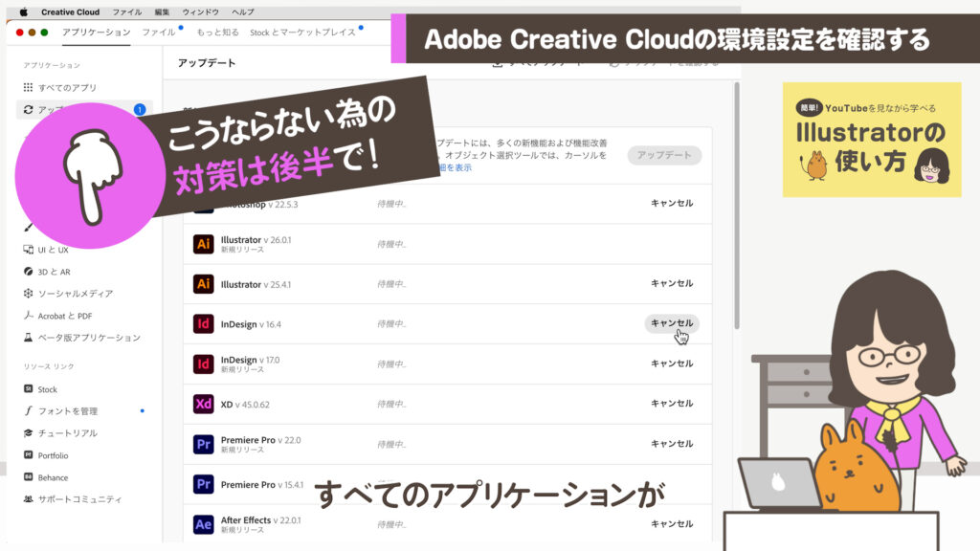Cancel the XD v 45.0.62 update
The height and width of the screenshot is (551, 980).
pyautogui.click(x=672, y=403)
